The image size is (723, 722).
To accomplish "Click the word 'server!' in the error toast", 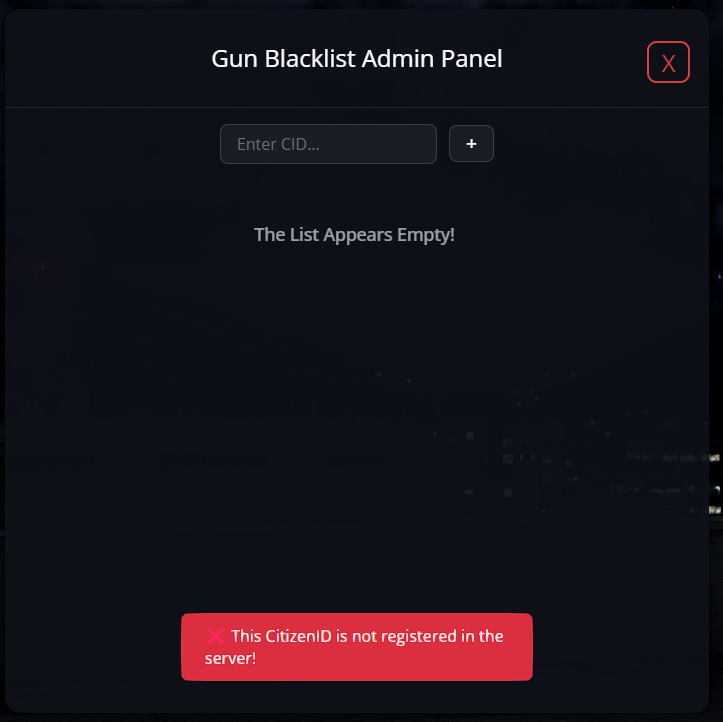I will (230, 658).
